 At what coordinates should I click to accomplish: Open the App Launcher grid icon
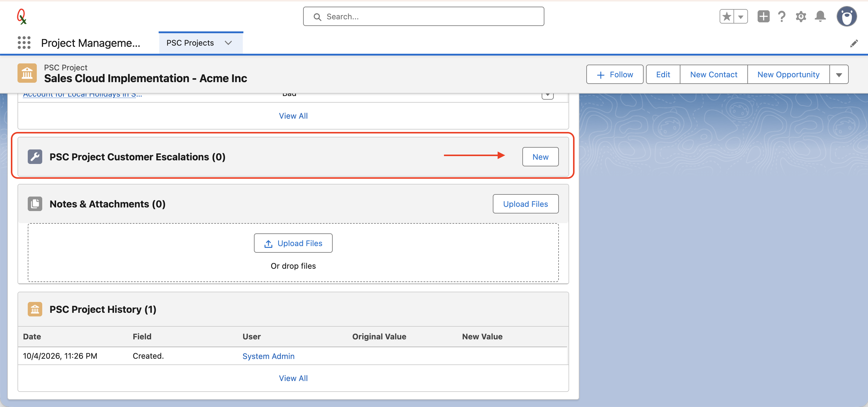tap(24, 43)
